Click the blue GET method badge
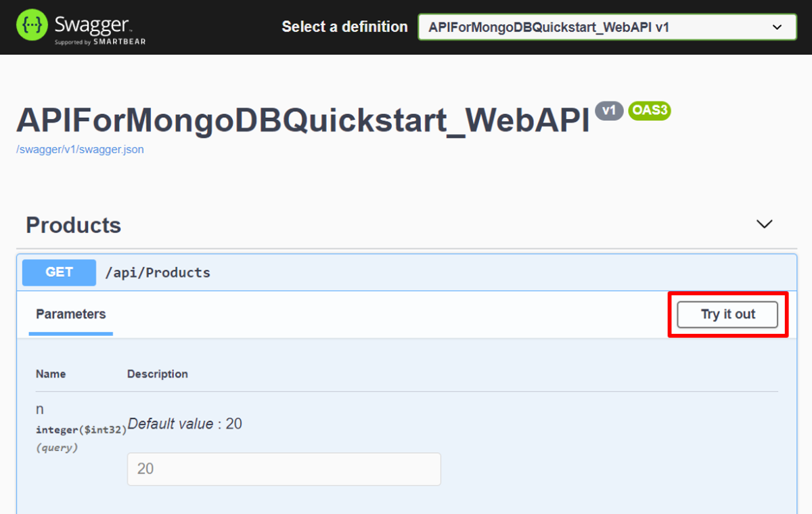Screen dimensions: 812x514 click(x=59, y=272)
